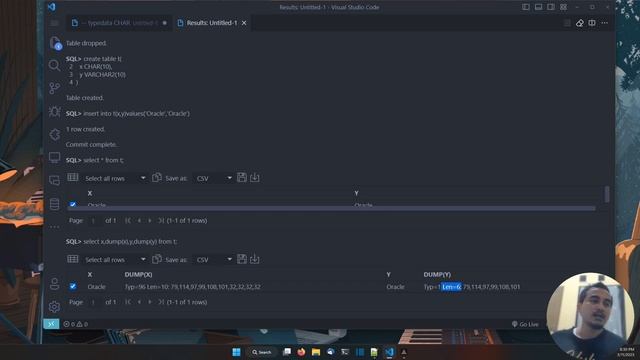The image size is (640, 360).
Task: Click the highlighted Len=6 text in DUMP(Y)
Action: [451, 287]
